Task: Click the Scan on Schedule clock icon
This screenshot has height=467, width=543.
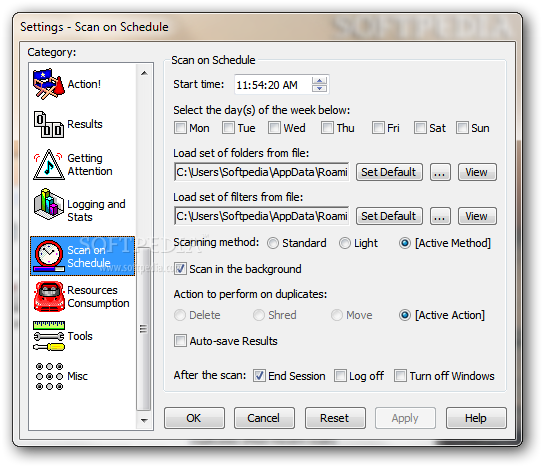Action: 48,256
